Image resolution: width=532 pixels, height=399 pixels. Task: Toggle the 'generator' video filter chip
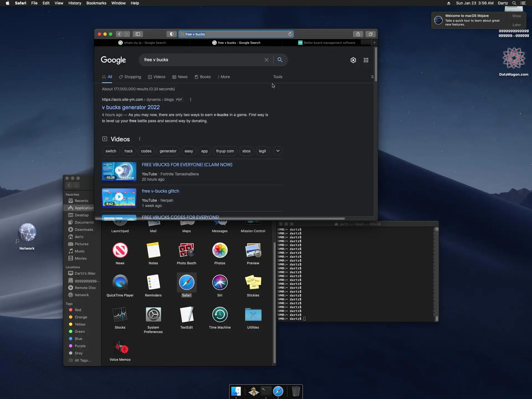[x=168, y=151]
